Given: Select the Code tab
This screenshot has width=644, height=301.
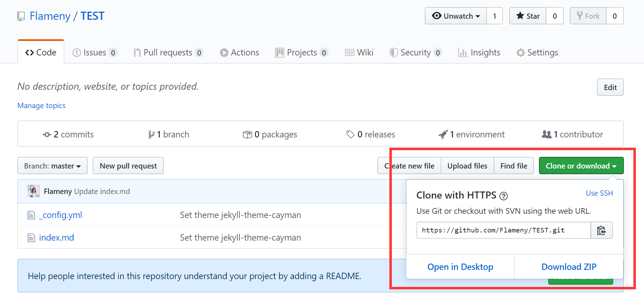Looking at the screenshot, I should pyautogui.click(x=41, y=52).
